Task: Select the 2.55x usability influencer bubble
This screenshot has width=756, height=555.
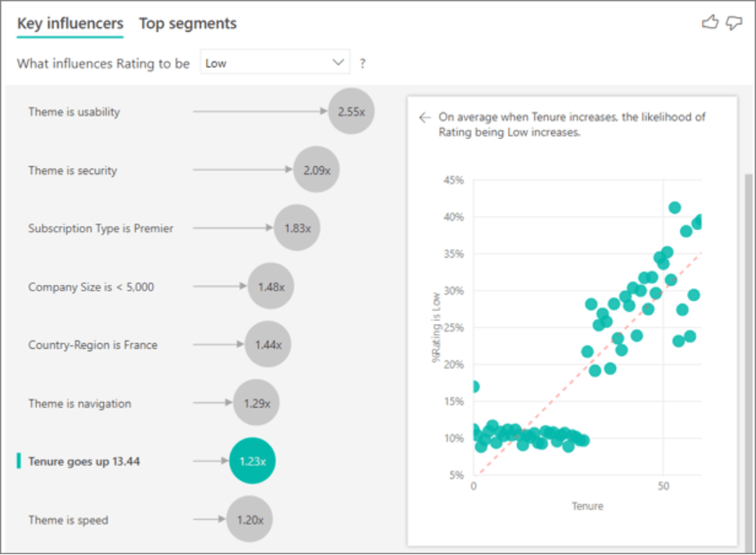Action: pos(352,111)
